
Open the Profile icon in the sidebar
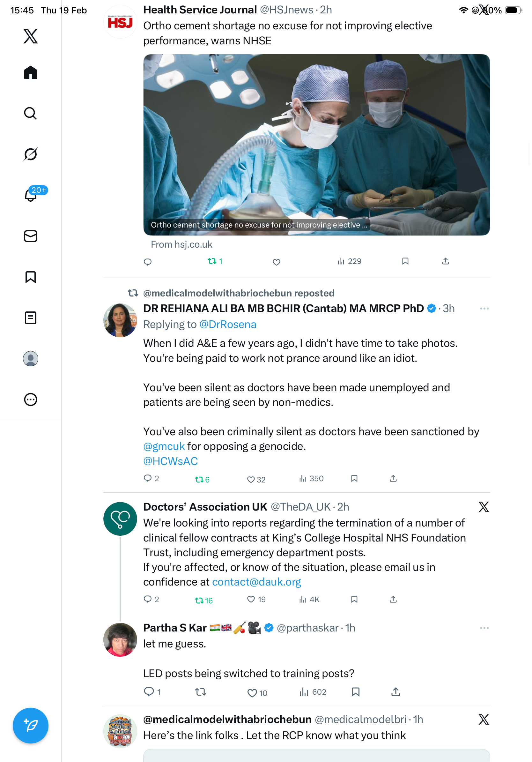[x=31, y=359]
